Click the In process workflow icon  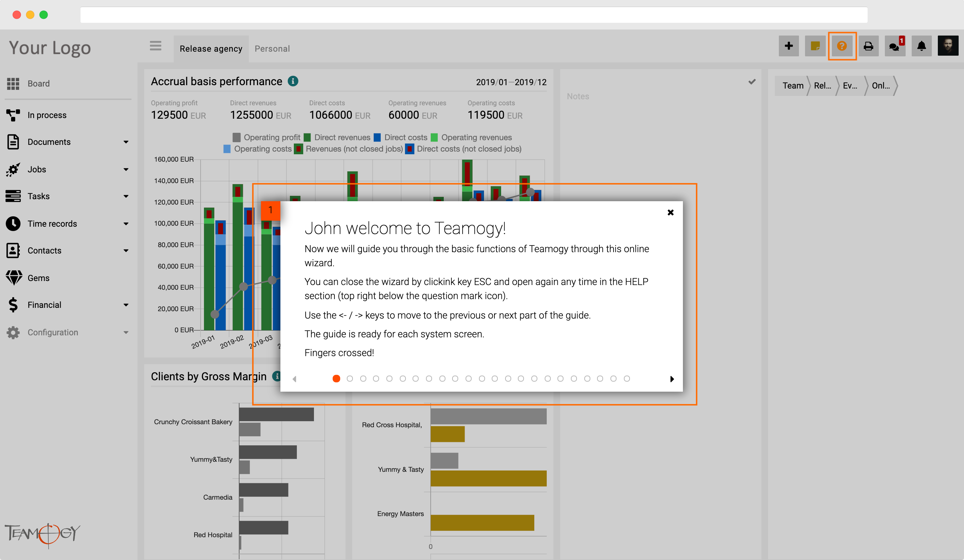(x=13, y=115)
